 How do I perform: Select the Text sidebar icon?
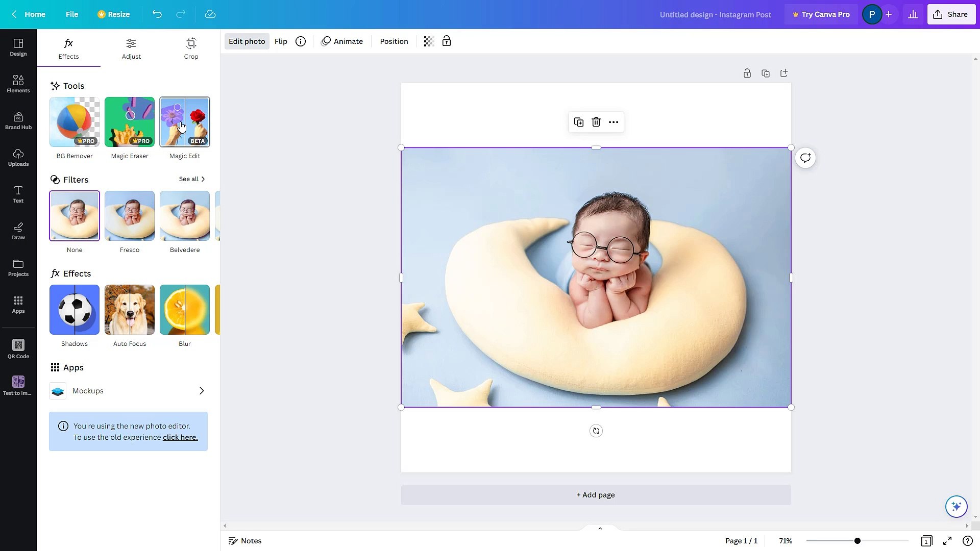point(18,194)
